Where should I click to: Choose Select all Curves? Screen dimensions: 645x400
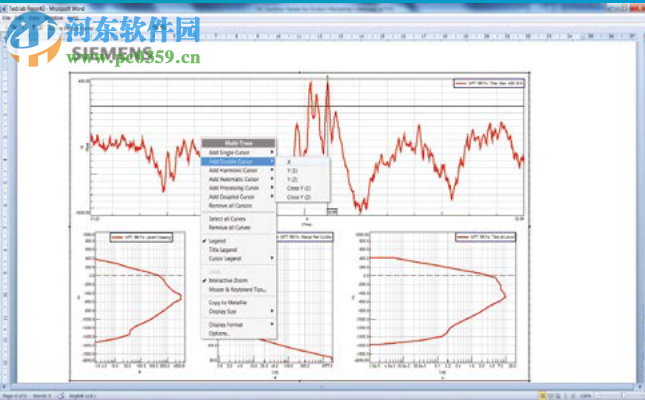238,219
